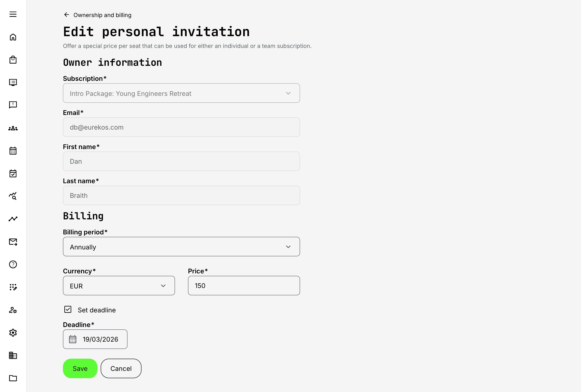Open the store catalog icon in sidebar
This screenshot has width=581, height=392.
[13, 60]
